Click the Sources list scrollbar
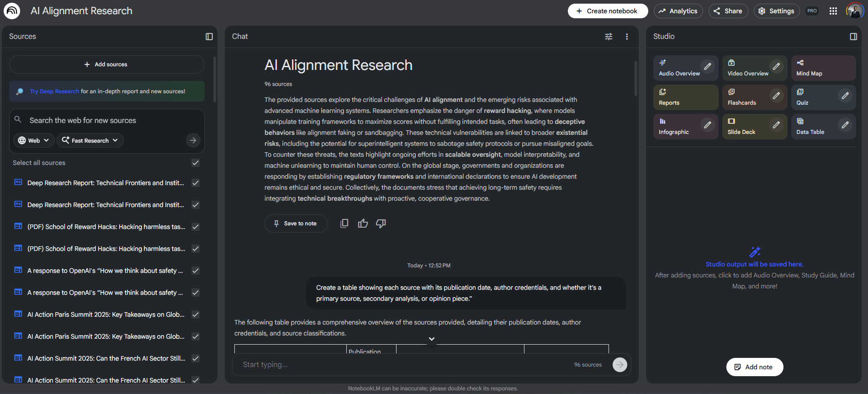Screen dimensions: 868x394 215,80
